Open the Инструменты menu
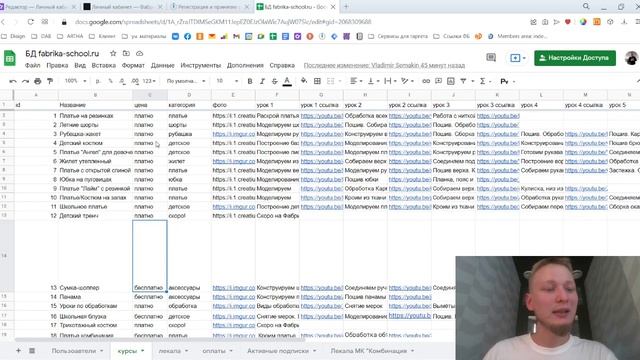This screenshot has height=360, width=640. [200, 65]
